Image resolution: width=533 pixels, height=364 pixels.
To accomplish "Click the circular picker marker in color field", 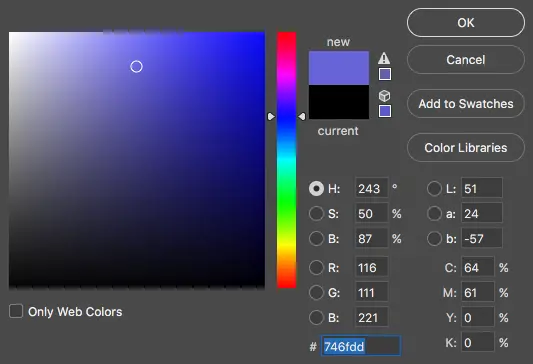I will (x=136, y=67).
